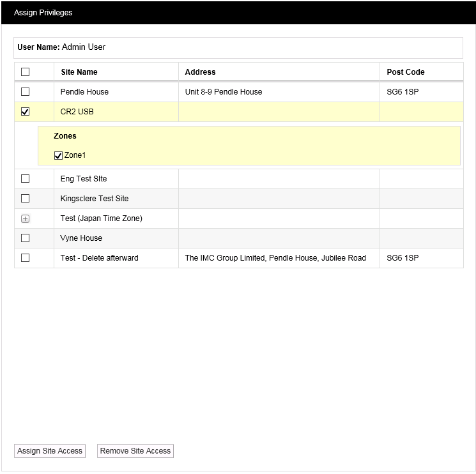Click the Site Name column header
Screen dimensions: 476x474
[x=79, y=72]
